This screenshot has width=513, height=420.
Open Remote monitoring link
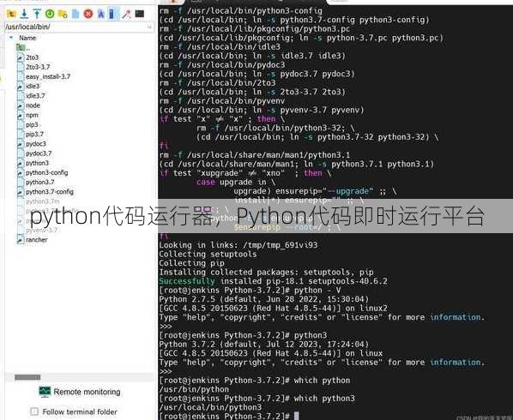(x=87, y=392)
